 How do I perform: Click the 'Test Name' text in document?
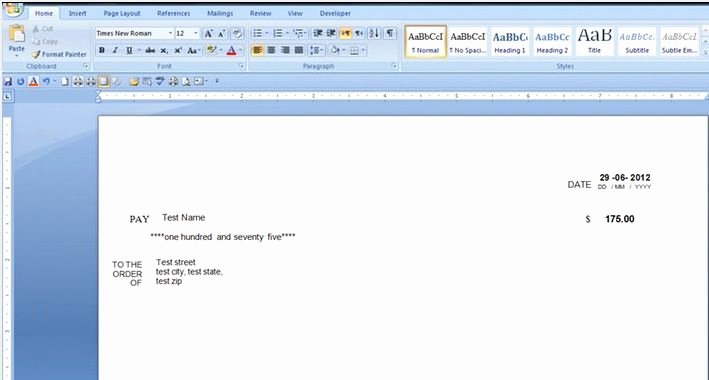[184, 218]
